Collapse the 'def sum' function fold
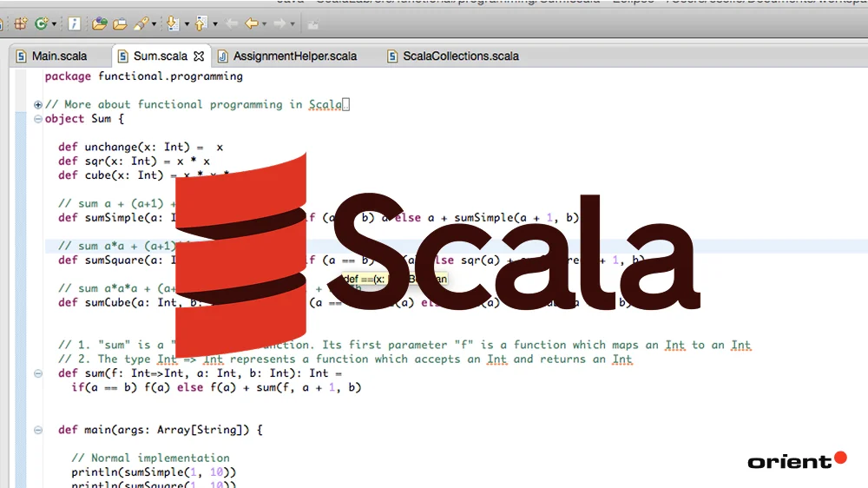Image resolution: width=868 pixels, height=488 pixels. (37, 373)
